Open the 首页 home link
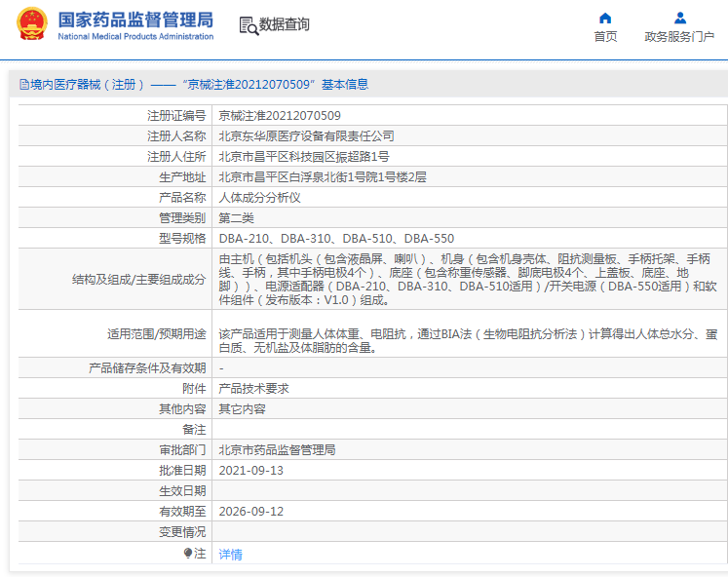The height and width of the screenshot is (577, 728). point(606,37)
